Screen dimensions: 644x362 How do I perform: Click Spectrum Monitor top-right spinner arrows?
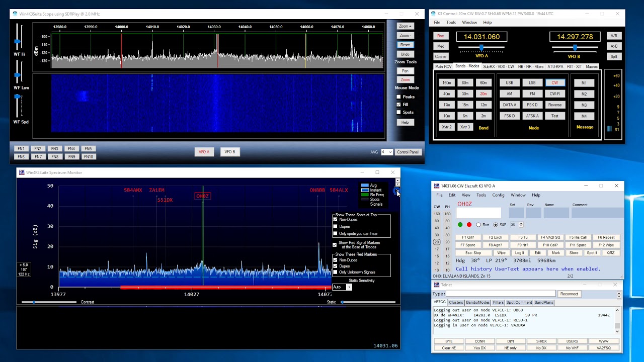[397, 182]
